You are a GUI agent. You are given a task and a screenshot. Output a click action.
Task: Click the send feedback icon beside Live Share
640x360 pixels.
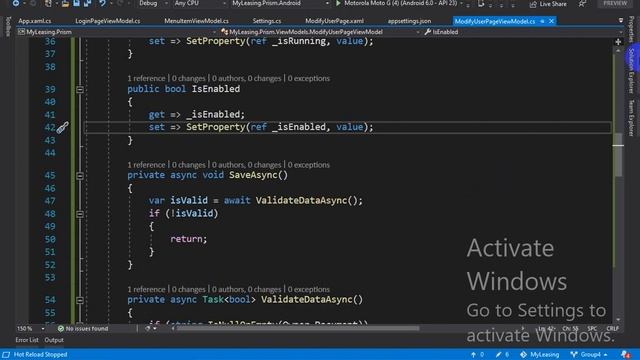point(582,4)
